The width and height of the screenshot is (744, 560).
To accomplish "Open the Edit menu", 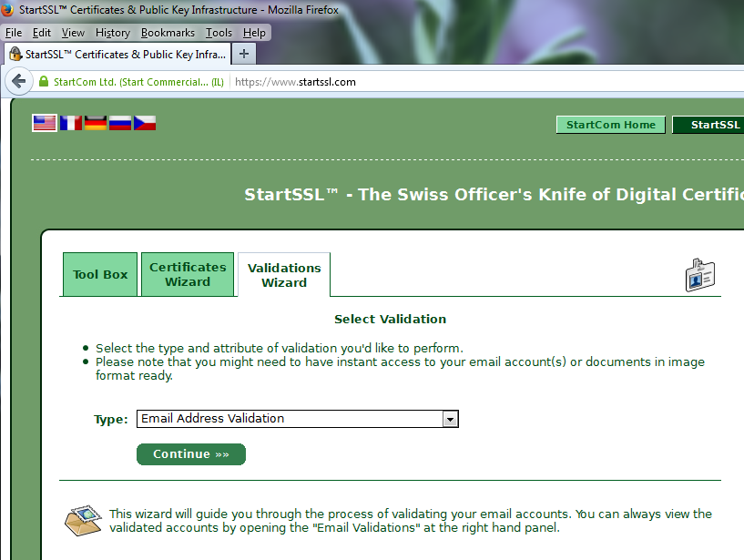I will coord(41,33).
